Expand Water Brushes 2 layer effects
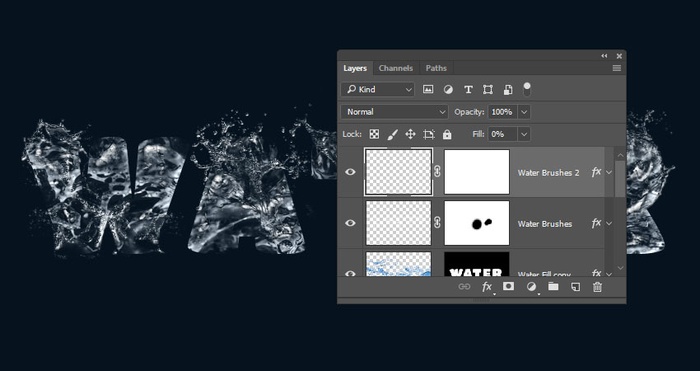700x371 pixels. click(609, 172)
